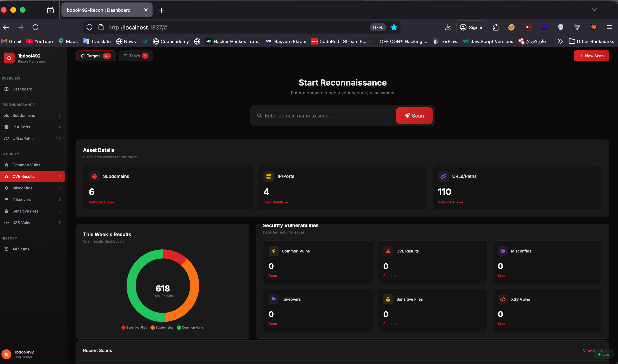The height and width of the screenshot is (364, 618).
Task: Open the browser's main application menu
Action: tap(609, 27)
